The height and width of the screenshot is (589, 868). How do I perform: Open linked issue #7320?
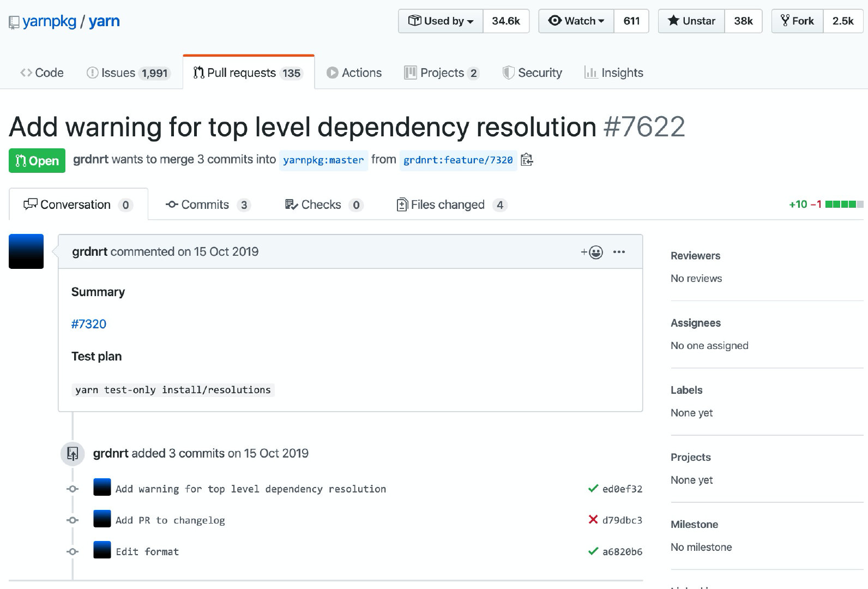[89, 324]
